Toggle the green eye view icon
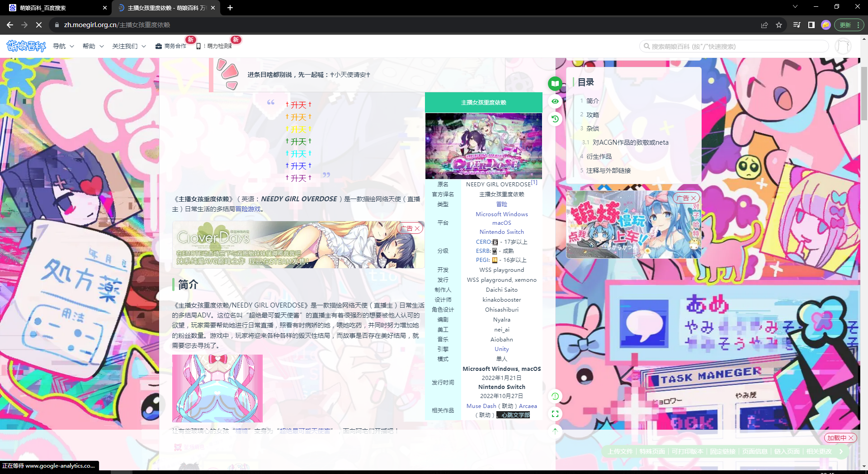The height and width of the screenshot is (474, 868). point(555,101)
